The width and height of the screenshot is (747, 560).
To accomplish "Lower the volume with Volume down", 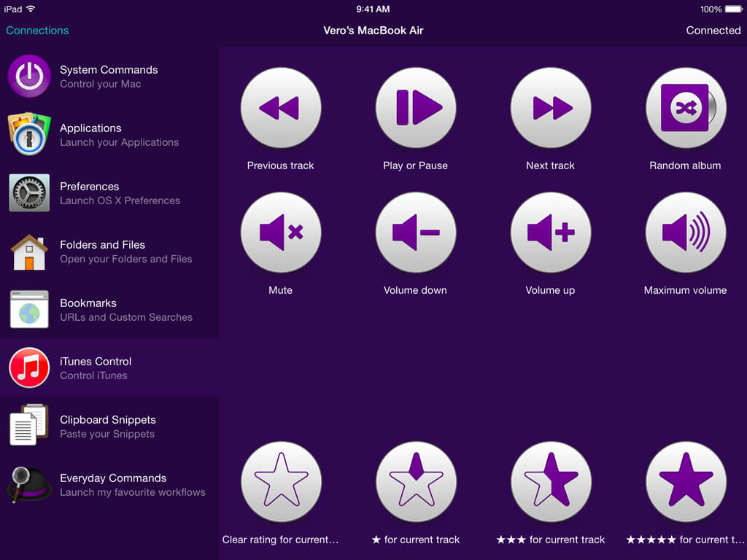I will pyautogui.click(x=416, y=232).
